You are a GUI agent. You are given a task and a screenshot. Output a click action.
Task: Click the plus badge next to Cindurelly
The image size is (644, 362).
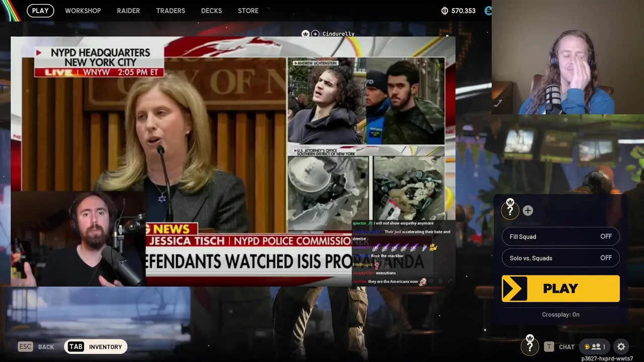315,34
